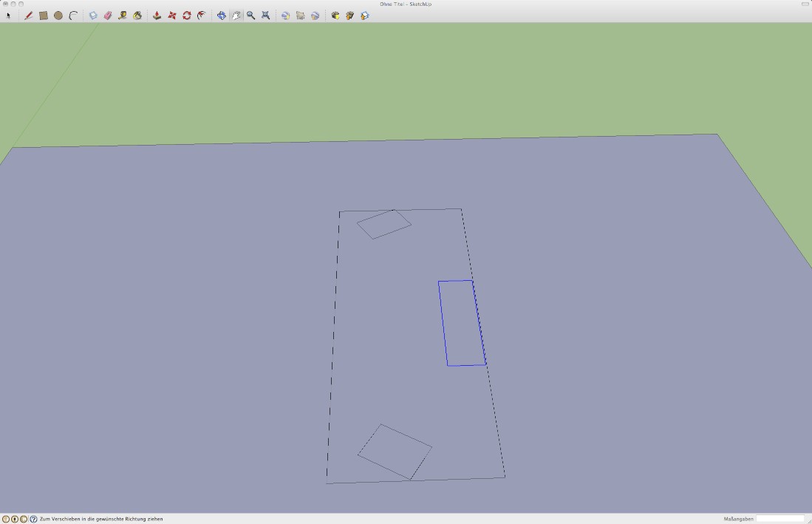This screenshot has height=524, width=812.
Task: Select the arrow Select tool
Action: pos(8,16)
